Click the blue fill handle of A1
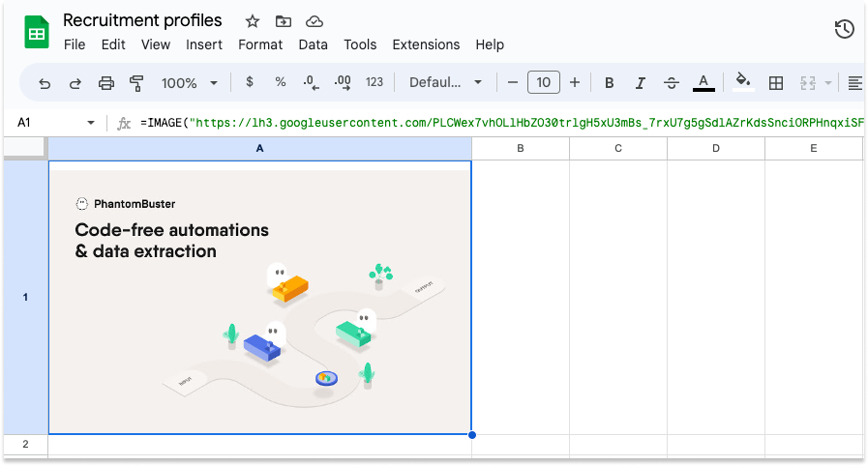 tap(471, 435)
